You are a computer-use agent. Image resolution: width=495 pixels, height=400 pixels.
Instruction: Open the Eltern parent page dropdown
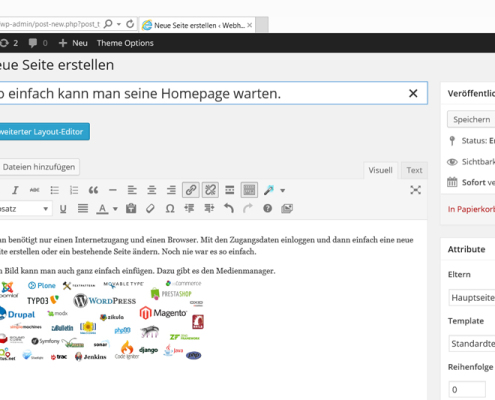click(x=472, y=298)
